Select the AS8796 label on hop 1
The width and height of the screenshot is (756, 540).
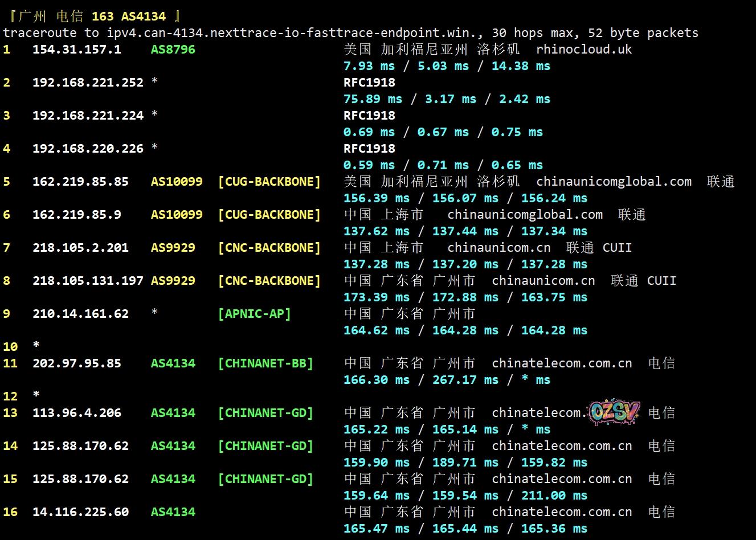click(x=173, y=50)
